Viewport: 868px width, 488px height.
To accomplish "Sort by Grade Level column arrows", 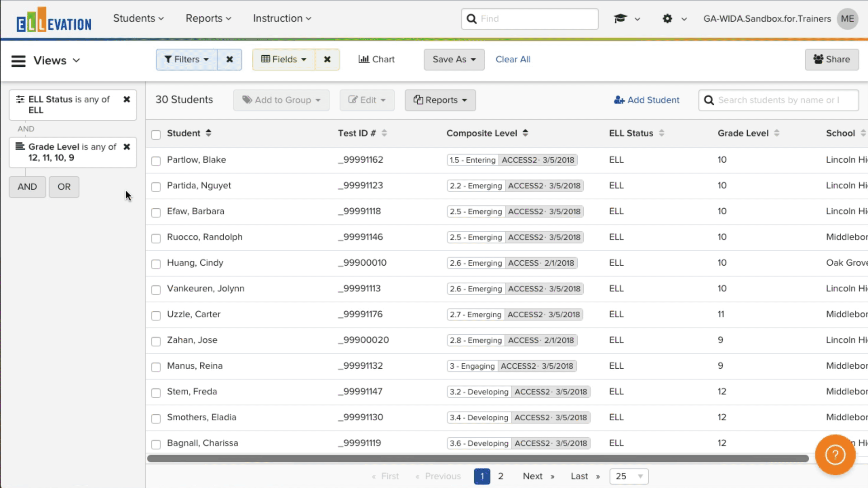I will [x=777, y=133].
